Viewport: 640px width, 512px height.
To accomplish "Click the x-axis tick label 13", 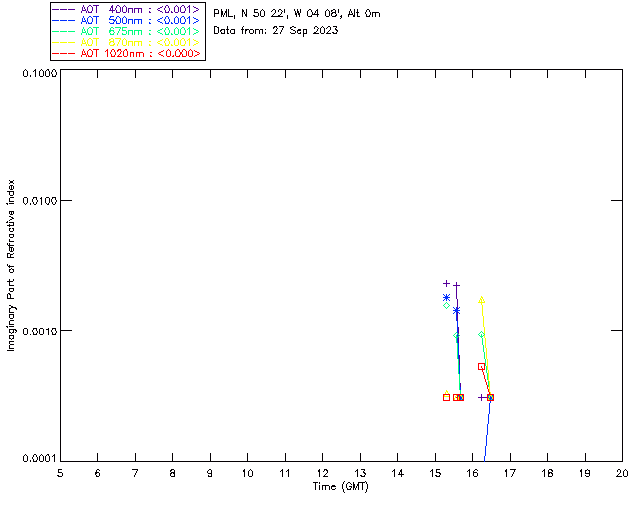I will [360, 473].
